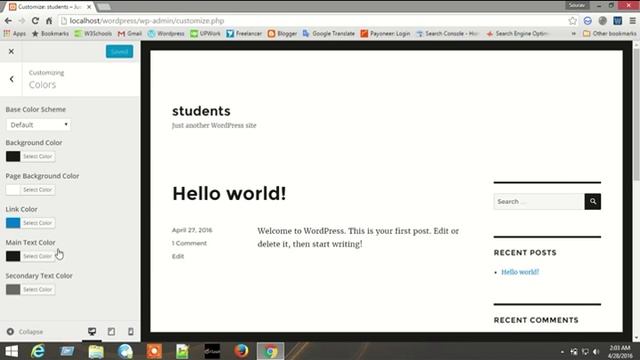
Task: Bookmark this page with the star icon
Action: [x=573, y=21]
